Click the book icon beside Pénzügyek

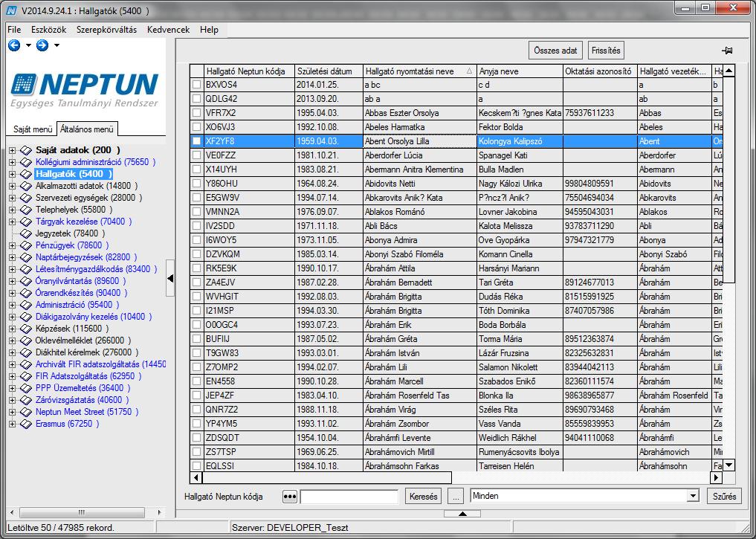coord(25,245)
